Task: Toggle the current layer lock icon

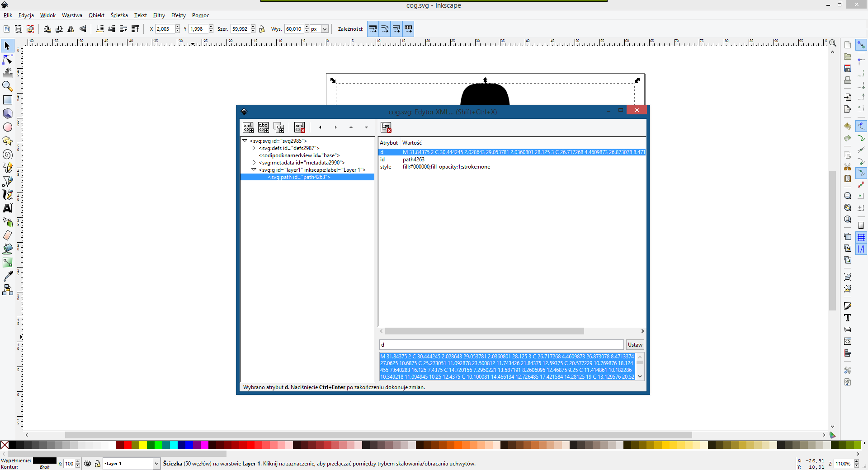Action: coord(97,464)
